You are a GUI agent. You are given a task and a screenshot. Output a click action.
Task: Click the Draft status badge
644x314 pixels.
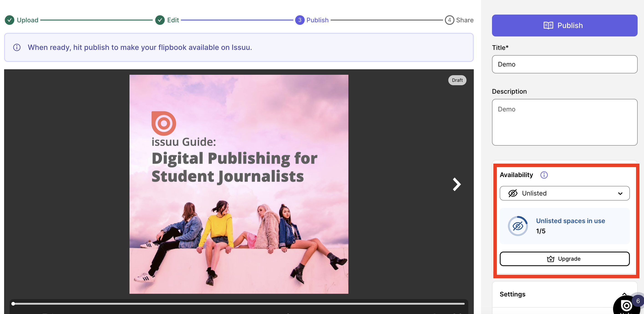point(457,80)
